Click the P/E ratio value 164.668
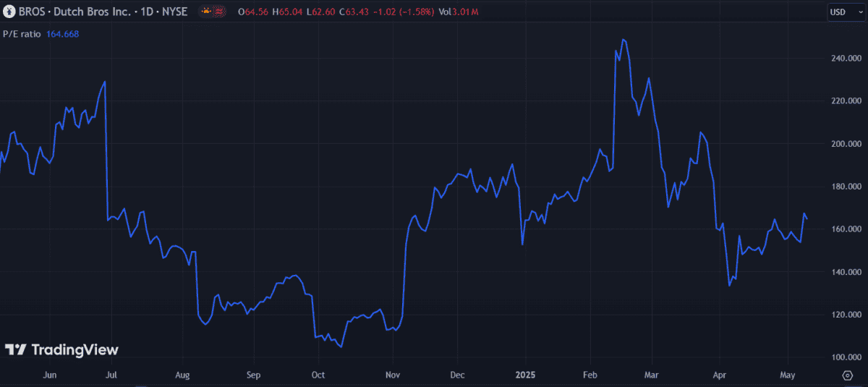Image resolution: width=868 pixels, height=387 pixels. 62,33
